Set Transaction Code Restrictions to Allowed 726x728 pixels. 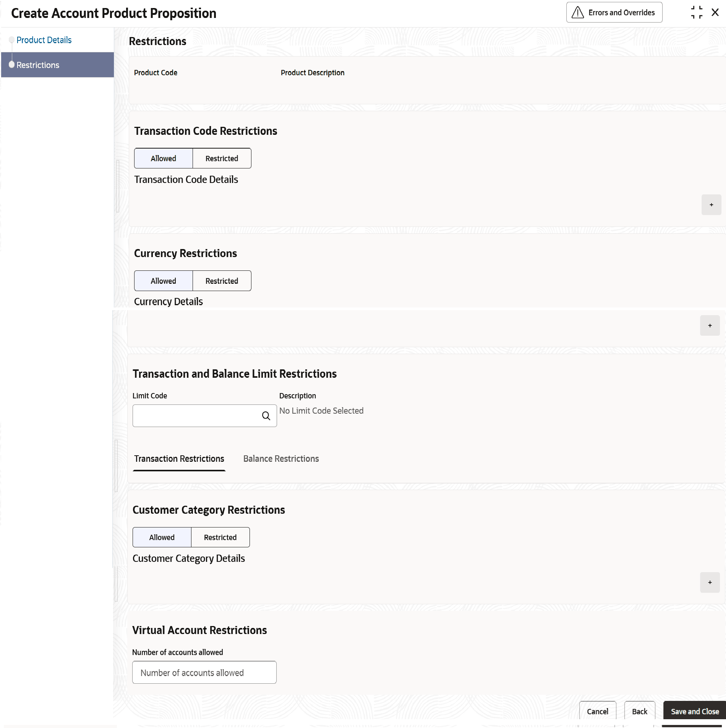pos(164,158)
